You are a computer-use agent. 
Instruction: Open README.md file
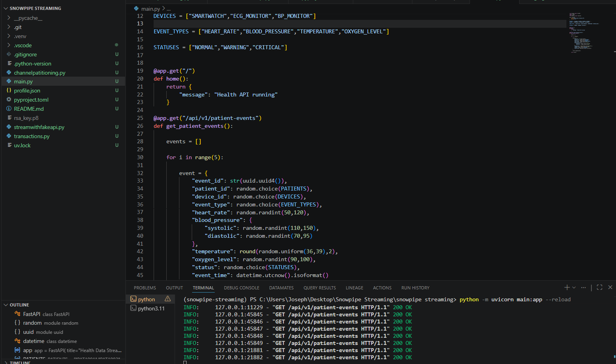pos(29,109)
